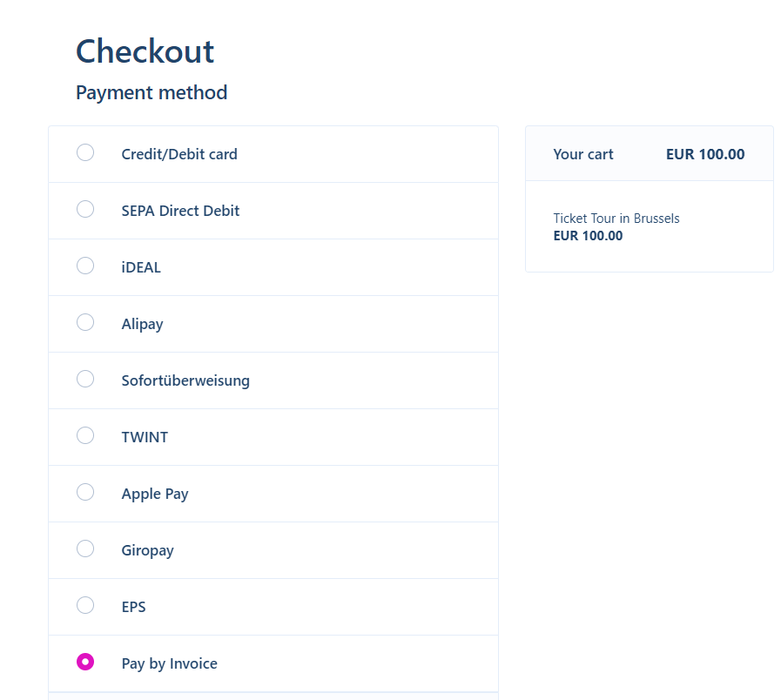Viewport: 781px width, 700px height.
Task: Click the Ticket Tour in Brussels item
Action: coord(616,219)
